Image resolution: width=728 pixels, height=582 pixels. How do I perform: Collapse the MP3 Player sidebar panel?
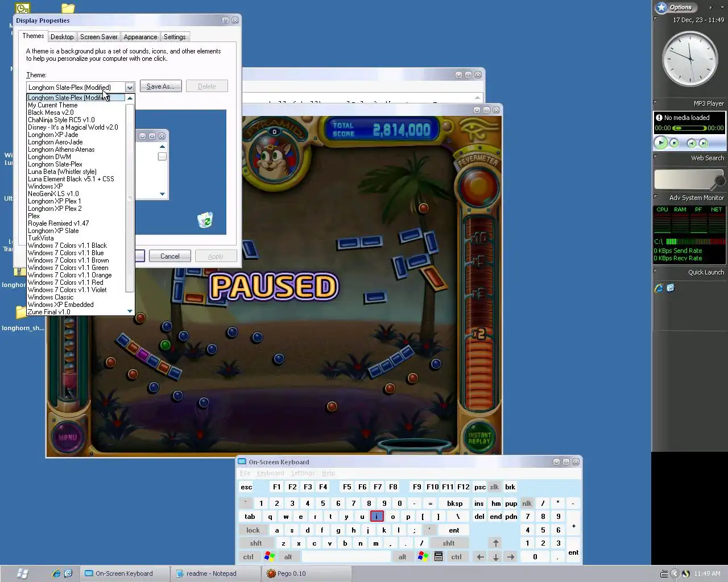[x=656, y=102]
